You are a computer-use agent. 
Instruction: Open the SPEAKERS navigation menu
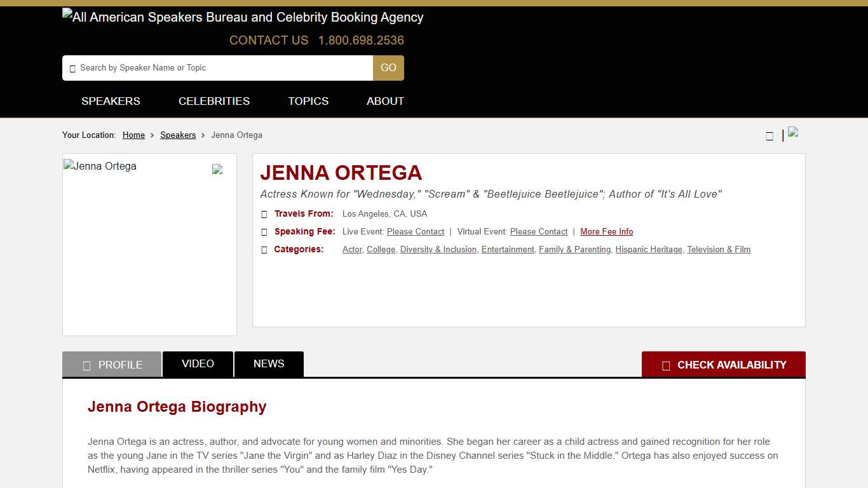[111, 101]
